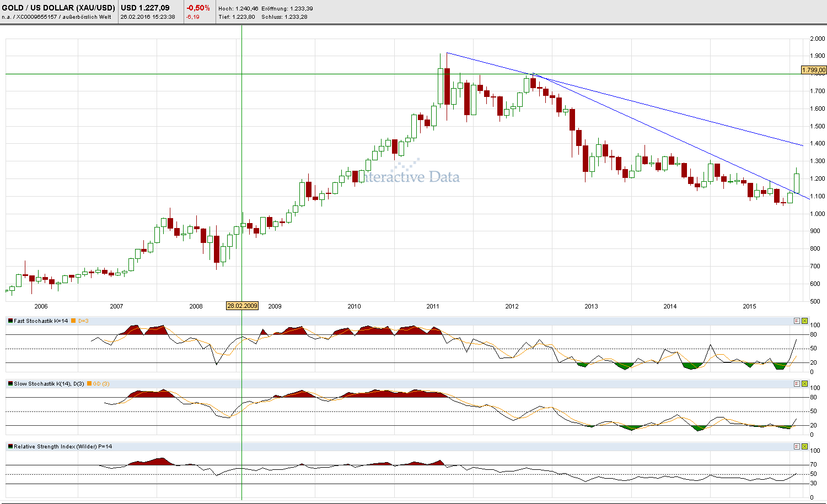Click the "GOLD / US DOLLAR (XAU/USD)" title
The image size is (827, 504).
coord(58,8)
